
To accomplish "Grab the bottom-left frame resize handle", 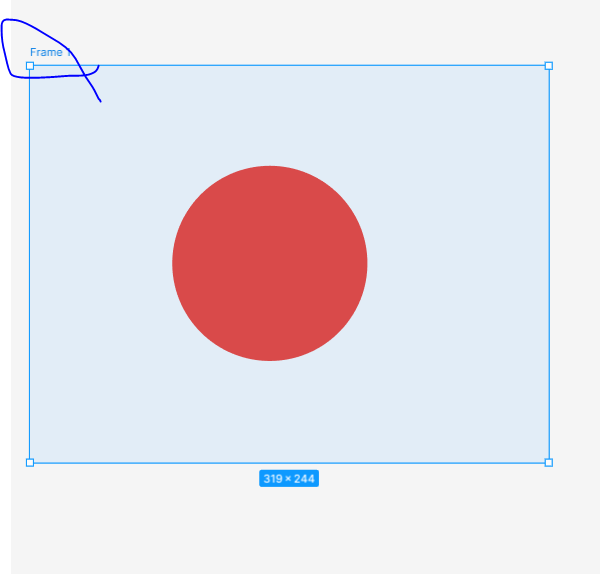I will (x=30, y=463).
